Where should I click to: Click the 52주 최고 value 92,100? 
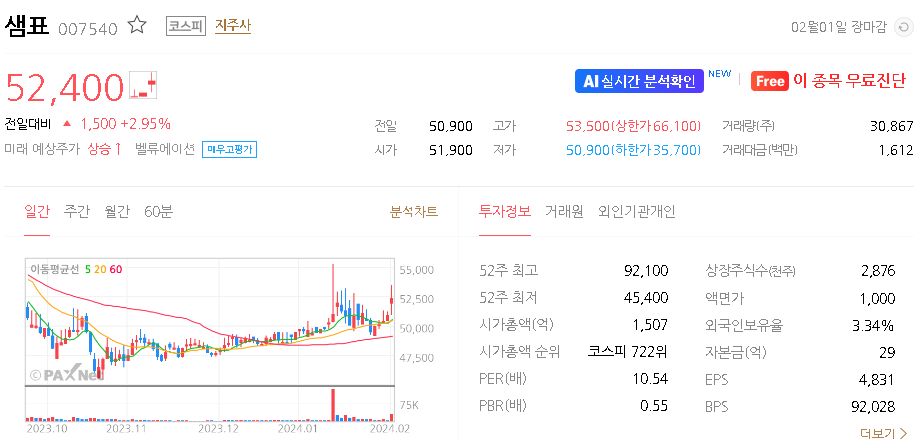pyautogui.click(x=646, y=270)
